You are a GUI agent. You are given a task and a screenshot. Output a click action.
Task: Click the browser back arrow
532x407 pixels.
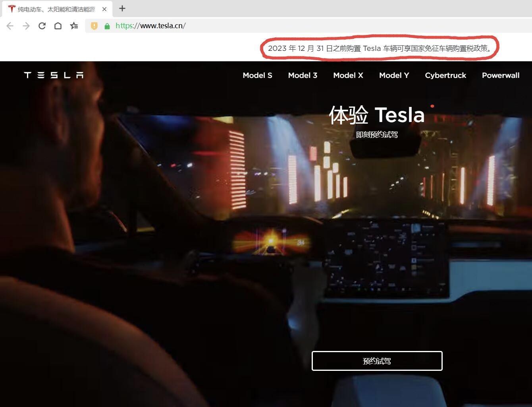(x=10, y=26)
